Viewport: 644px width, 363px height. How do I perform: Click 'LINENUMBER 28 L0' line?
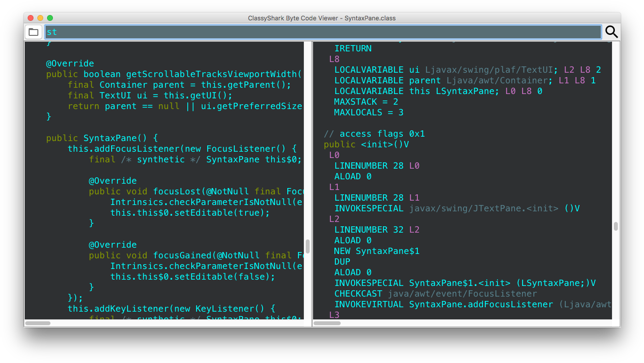(377, 166)
